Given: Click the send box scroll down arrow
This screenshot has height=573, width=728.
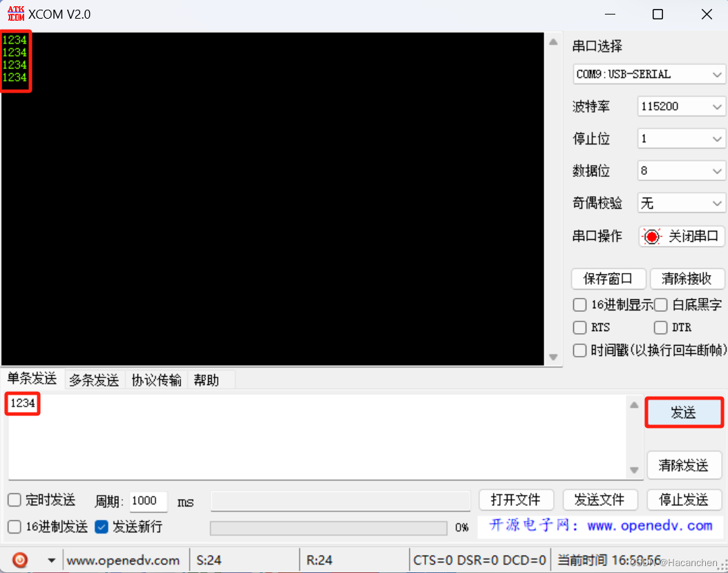Looking at the screenshot, I should (634, 471).
